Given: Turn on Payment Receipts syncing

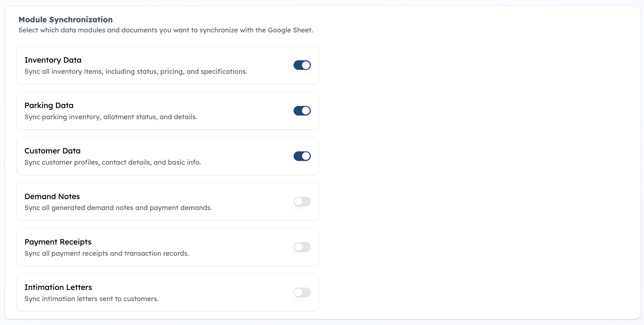Looking at the screenshot, I should (302, 247).
